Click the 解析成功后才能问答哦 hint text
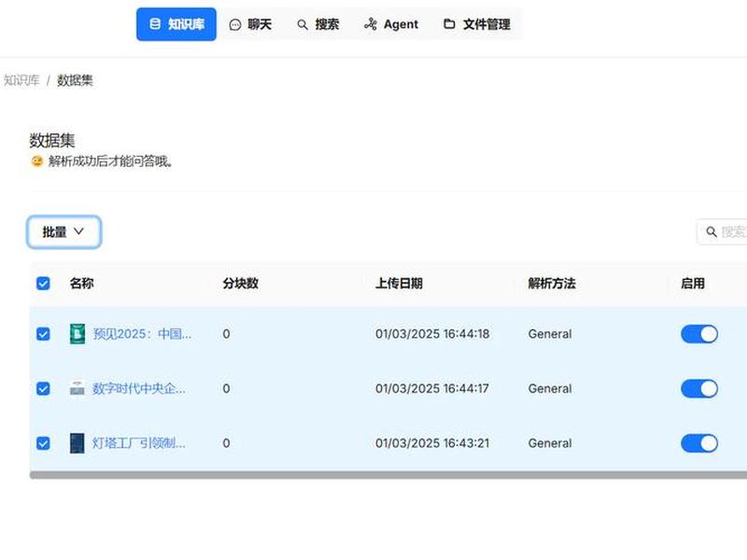Screen dimensions: 747x560 tap(110, 161)
